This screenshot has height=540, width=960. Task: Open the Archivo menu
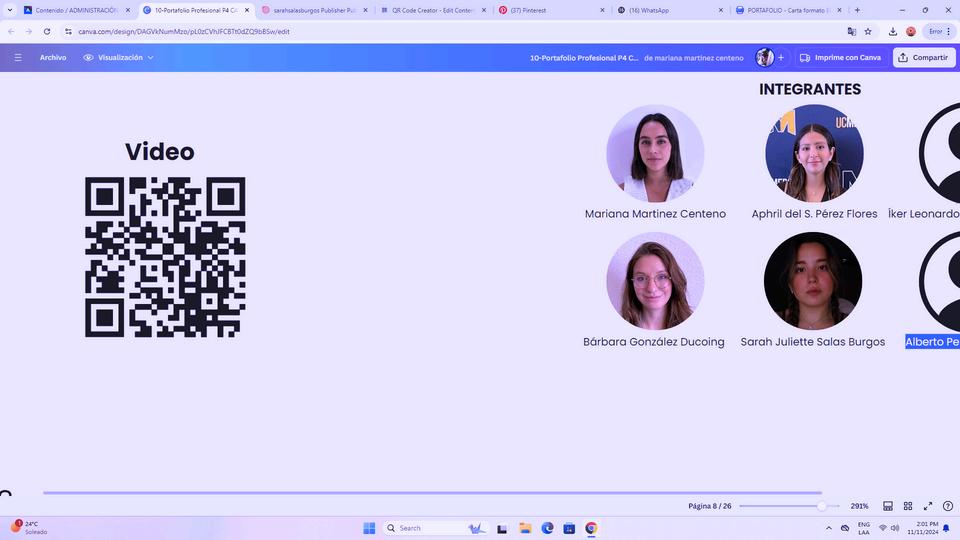pyautogui.click(x=53, y=58)
